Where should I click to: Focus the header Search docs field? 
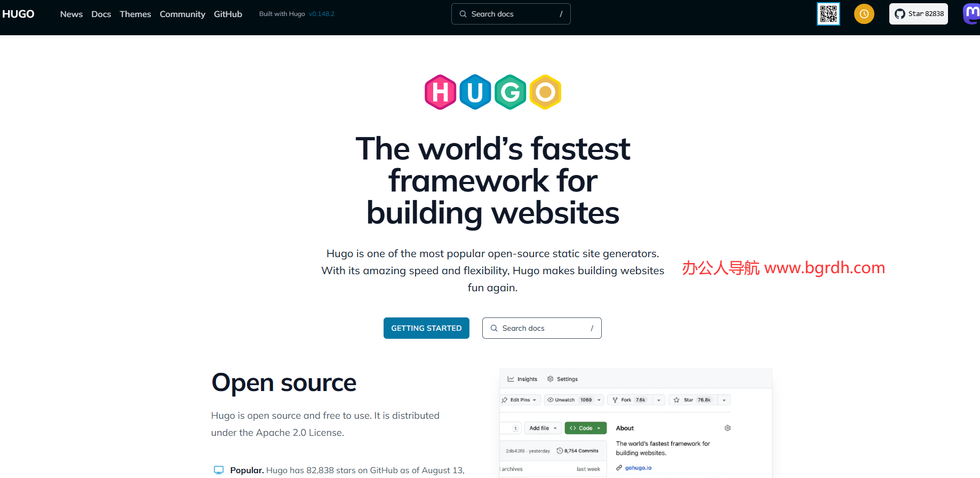511,14
